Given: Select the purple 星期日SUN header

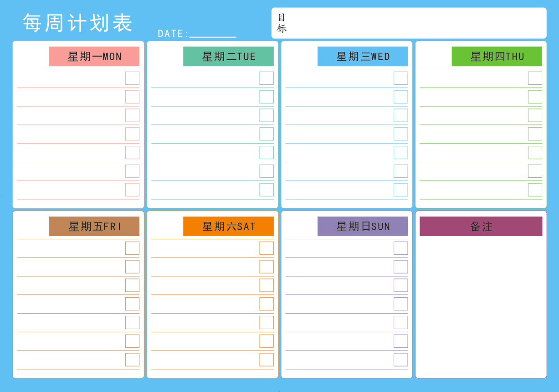Looking at the screenshot, I should point(363,227).
